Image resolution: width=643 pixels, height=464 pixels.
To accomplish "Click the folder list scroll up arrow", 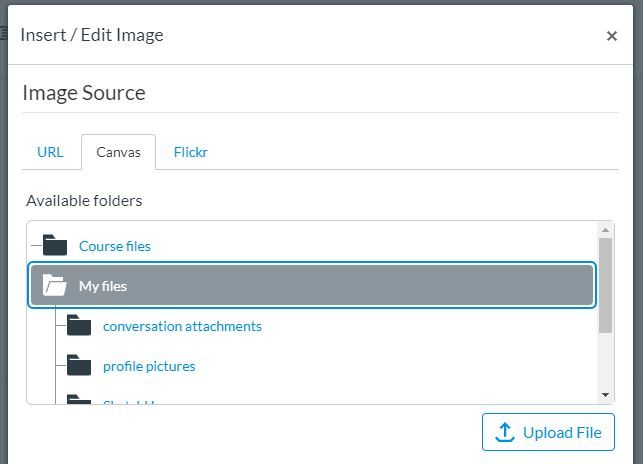I will (x=605, y=230).
